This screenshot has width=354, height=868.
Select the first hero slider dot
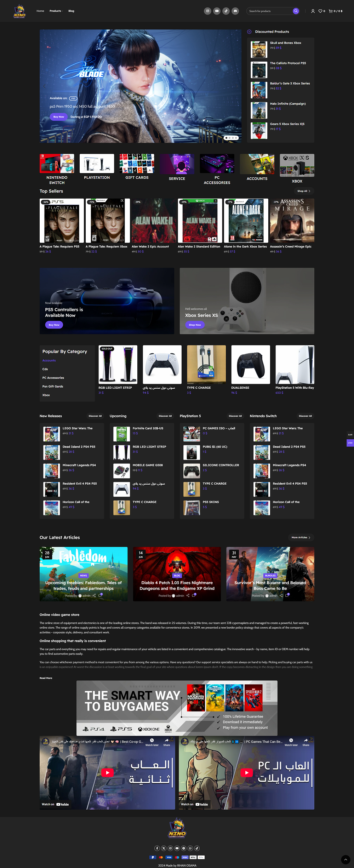click(226, 138)
